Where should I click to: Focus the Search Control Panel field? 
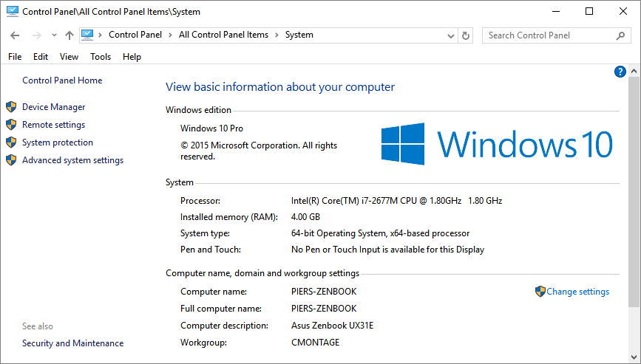[x=557, y=35]
